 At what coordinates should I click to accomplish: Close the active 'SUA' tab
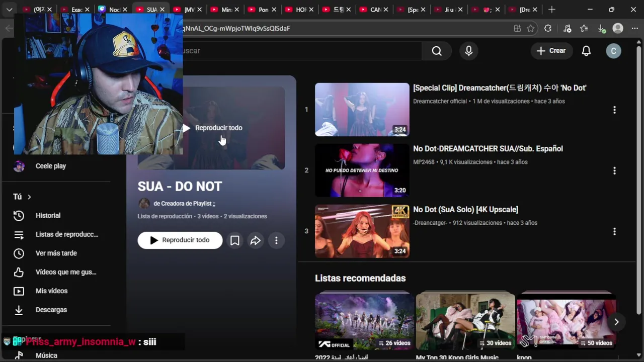tap(162, 10)
